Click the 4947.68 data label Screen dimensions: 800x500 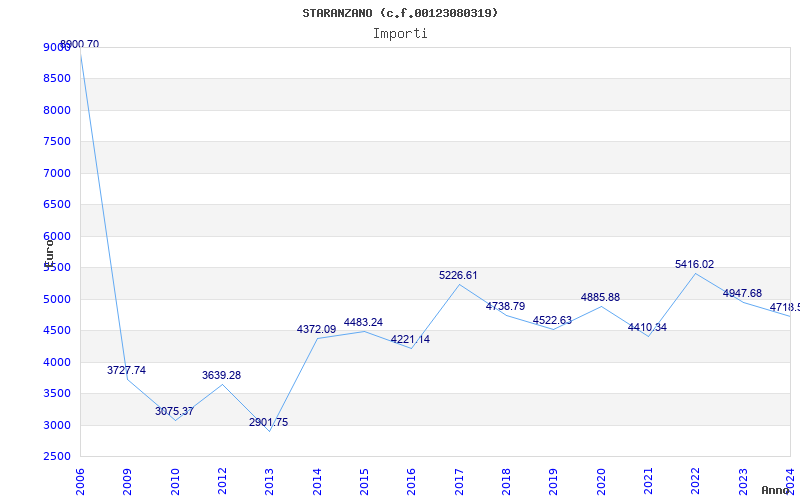tap(742, 293)
